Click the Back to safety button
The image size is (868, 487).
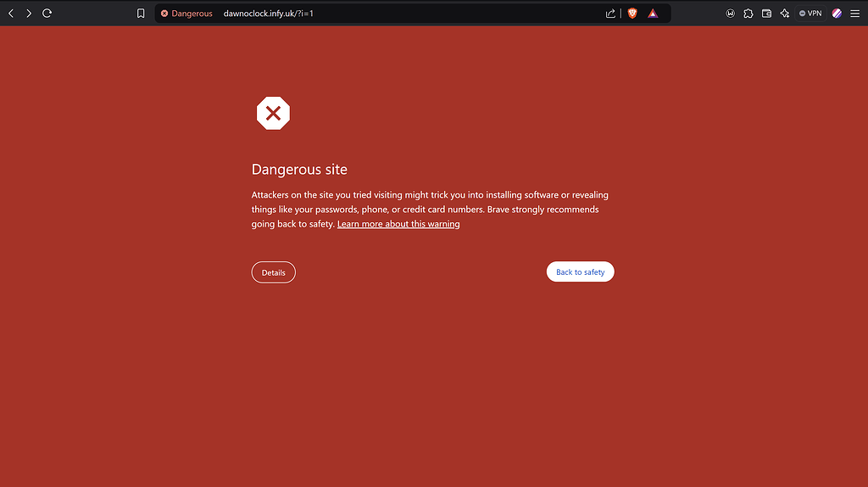(580, 272)
